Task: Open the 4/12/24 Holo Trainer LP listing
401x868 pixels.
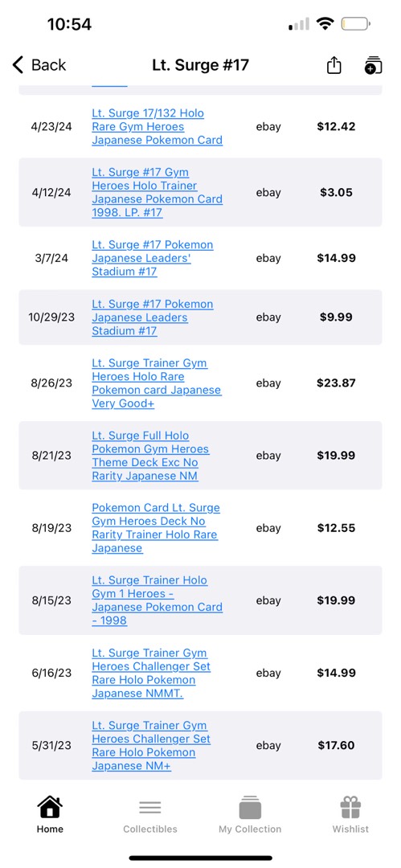Action: coord(158,192)
